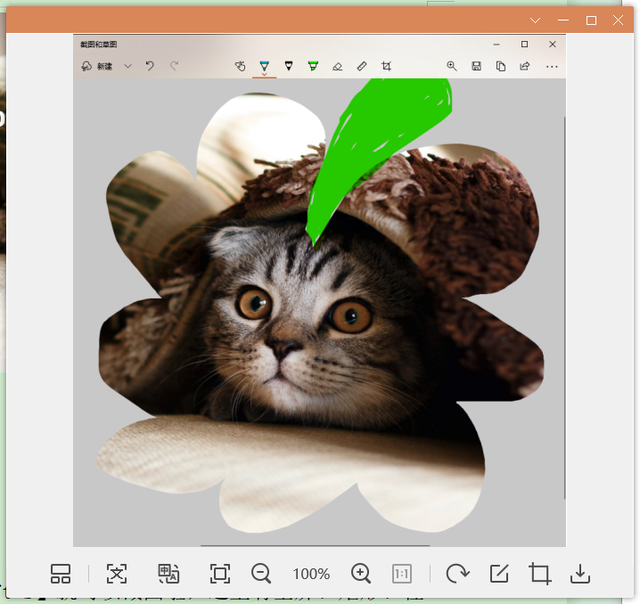Select the ballpoint pen tool

(264, 66)
